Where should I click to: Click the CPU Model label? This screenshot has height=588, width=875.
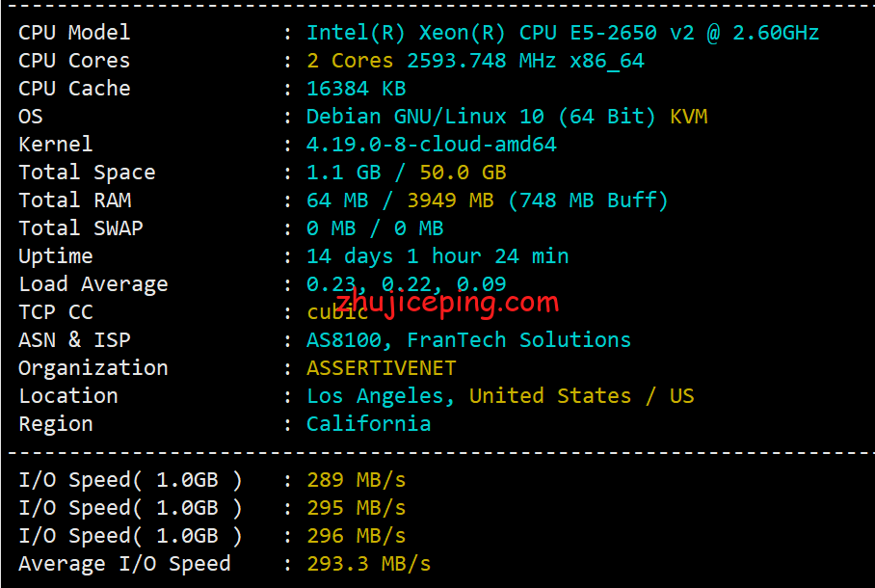tap(74, 33)
